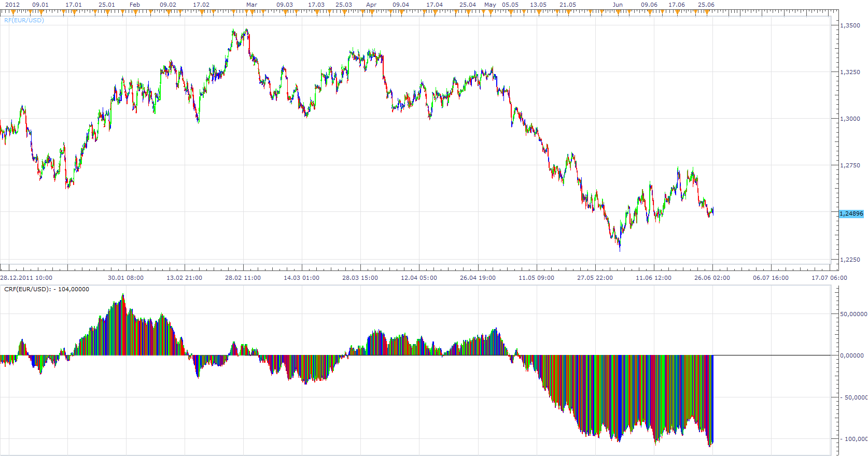
Task: Select the 26.06 02:00 bottom time label
Action: [x=712, y=278]
